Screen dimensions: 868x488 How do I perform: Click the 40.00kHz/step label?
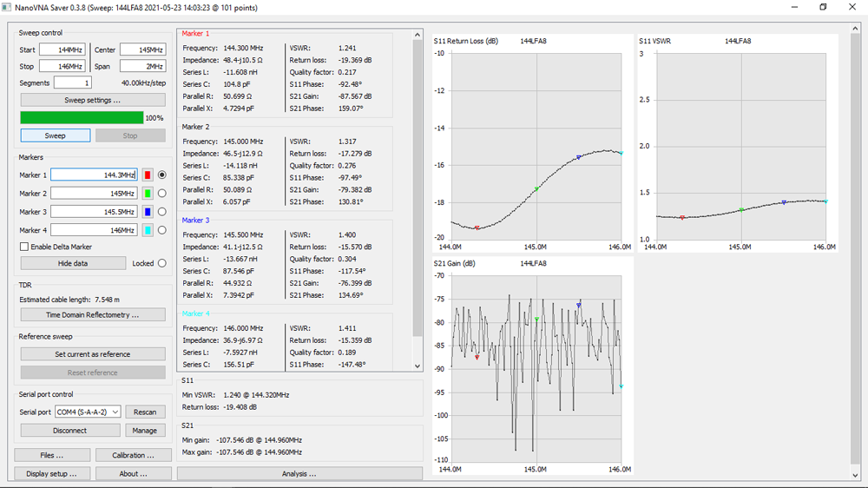(143, 83)
